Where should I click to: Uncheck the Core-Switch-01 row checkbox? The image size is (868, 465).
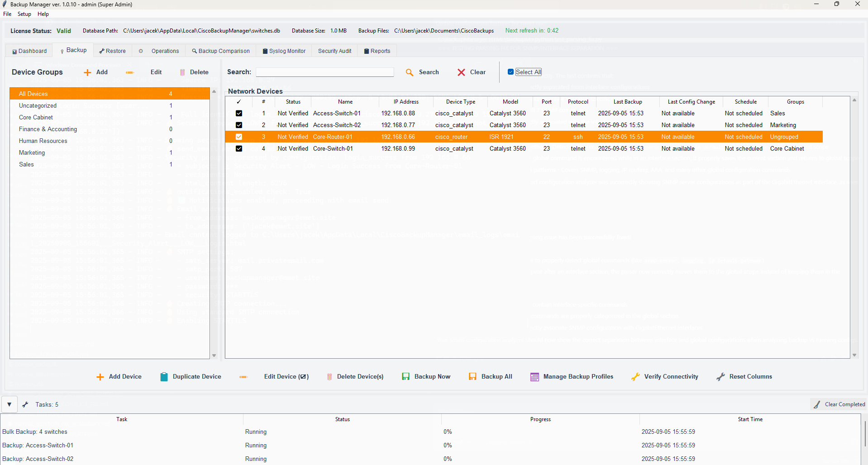click(239, 149)
